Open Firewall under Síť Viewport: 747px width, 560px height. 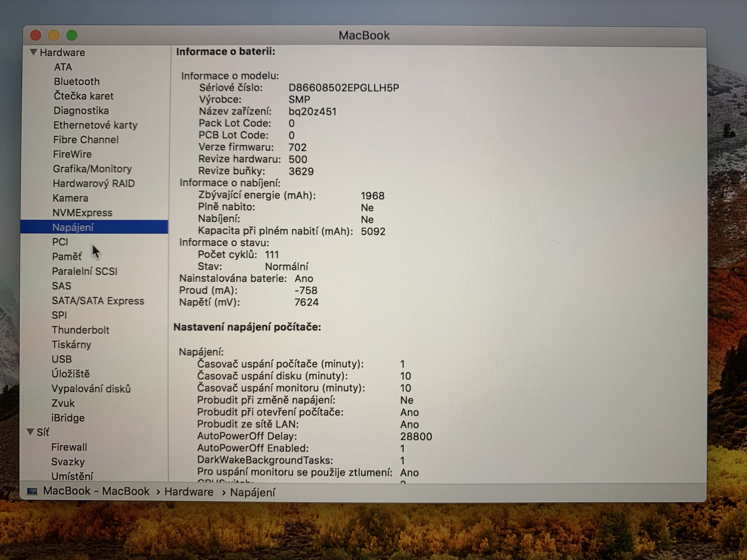click(69, 447)
